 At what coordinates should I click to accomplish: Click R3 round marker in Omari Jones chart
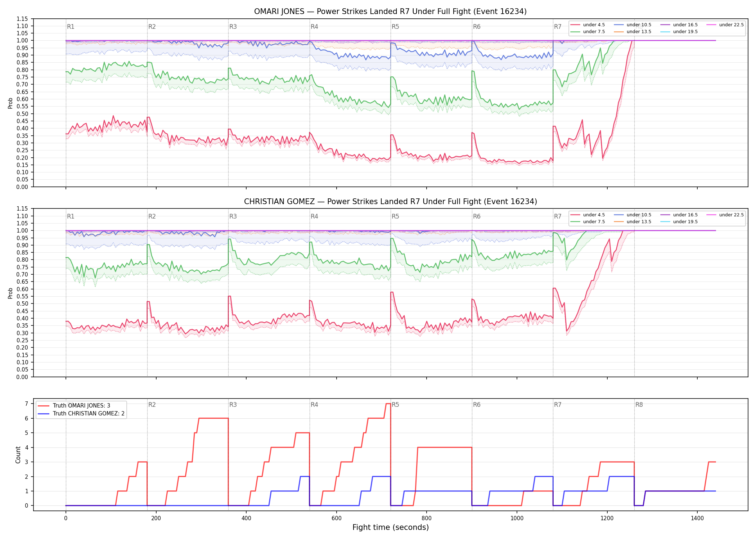[x=233, y=27]
